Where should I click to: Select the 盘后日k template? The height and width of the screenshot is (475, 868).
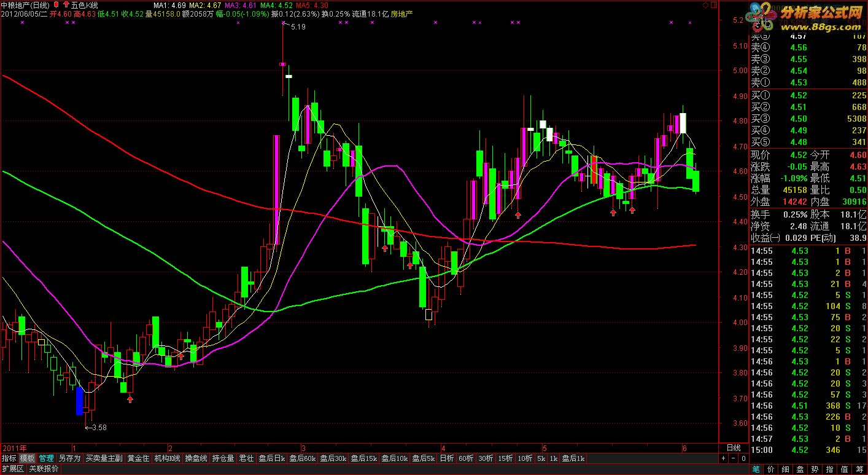click(271, 458)
